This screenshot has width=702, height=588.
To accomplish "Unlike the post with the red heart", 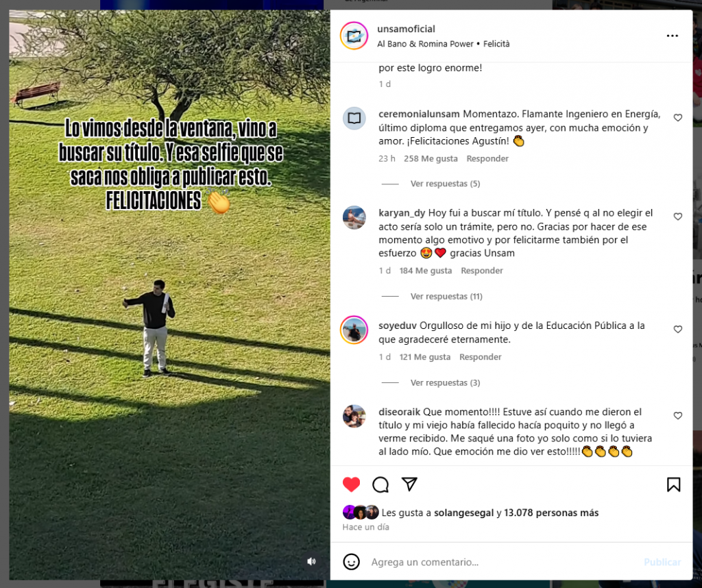I will point(351,485).
